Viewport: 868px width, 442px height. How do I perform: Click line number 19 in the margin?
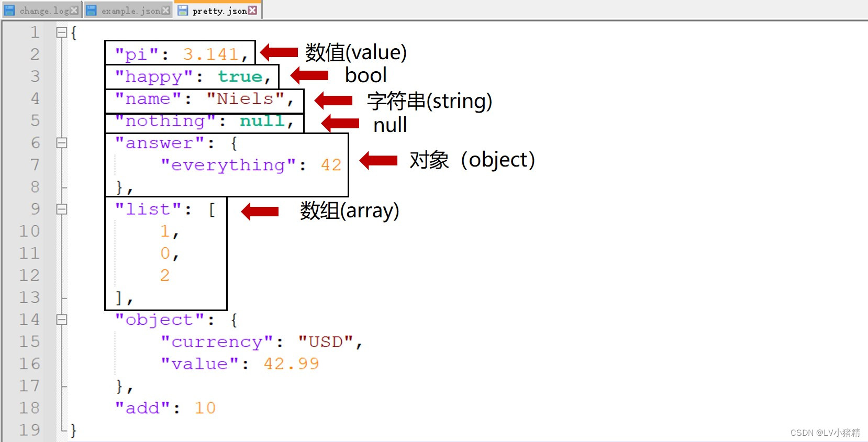click(30, 430)
